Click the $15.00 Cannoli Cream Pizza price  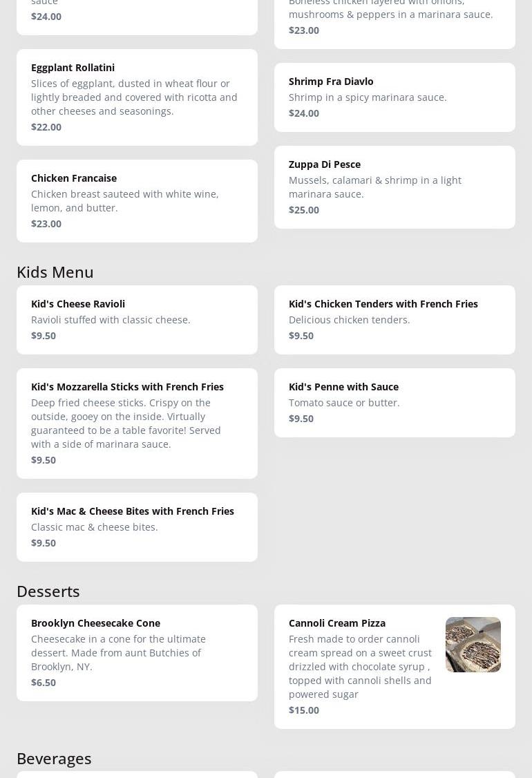304,710
